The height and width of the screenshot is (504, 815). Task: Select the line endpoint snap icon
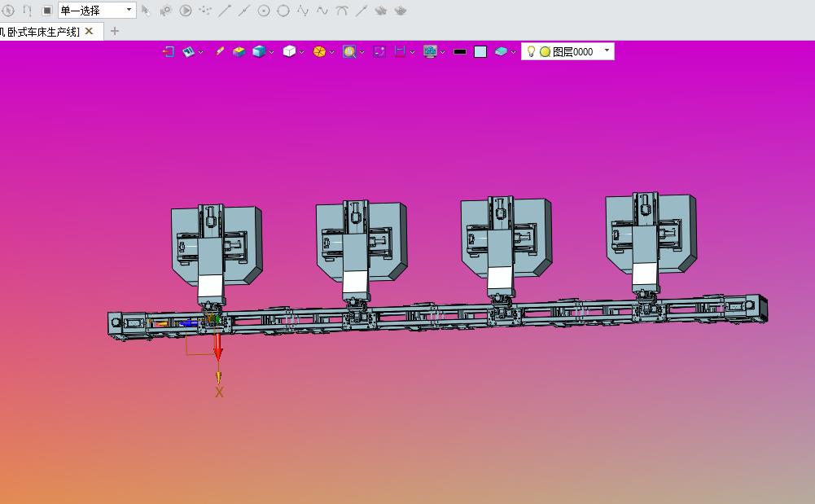225,11
